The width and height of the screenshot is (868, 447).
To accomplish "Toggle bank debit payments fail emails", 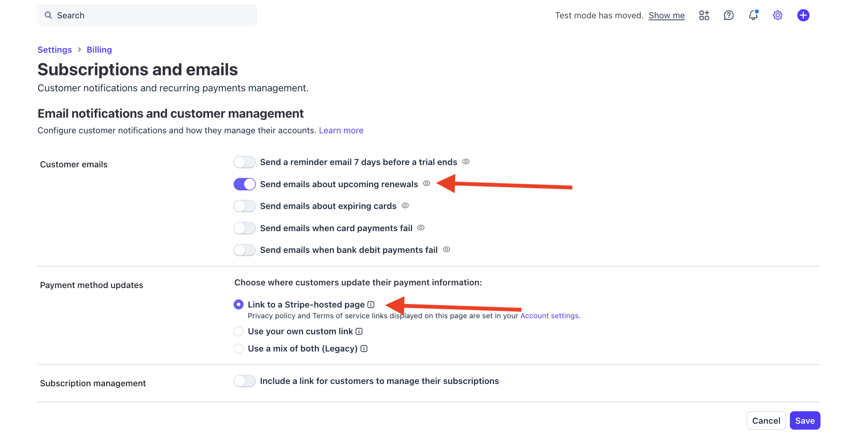I will pos(245,250).
